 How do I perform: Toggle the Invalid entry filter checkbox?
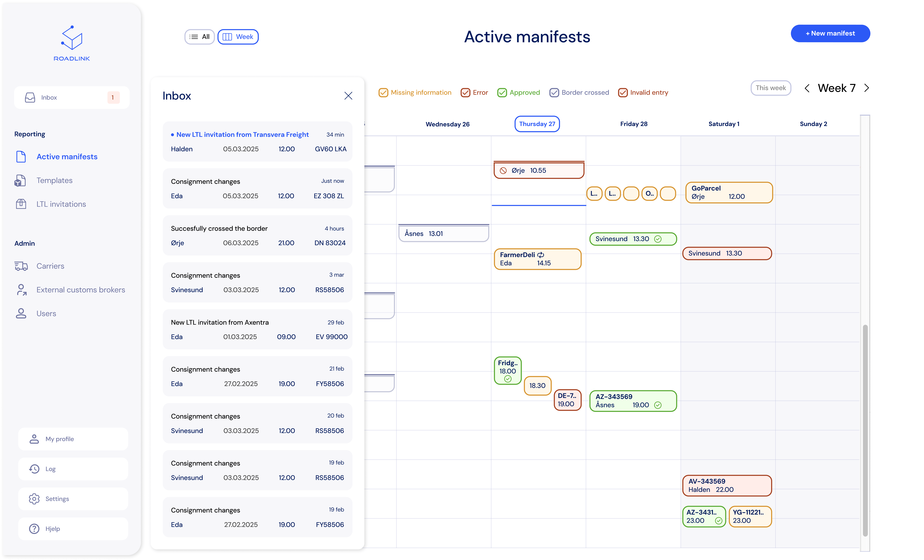623,93
